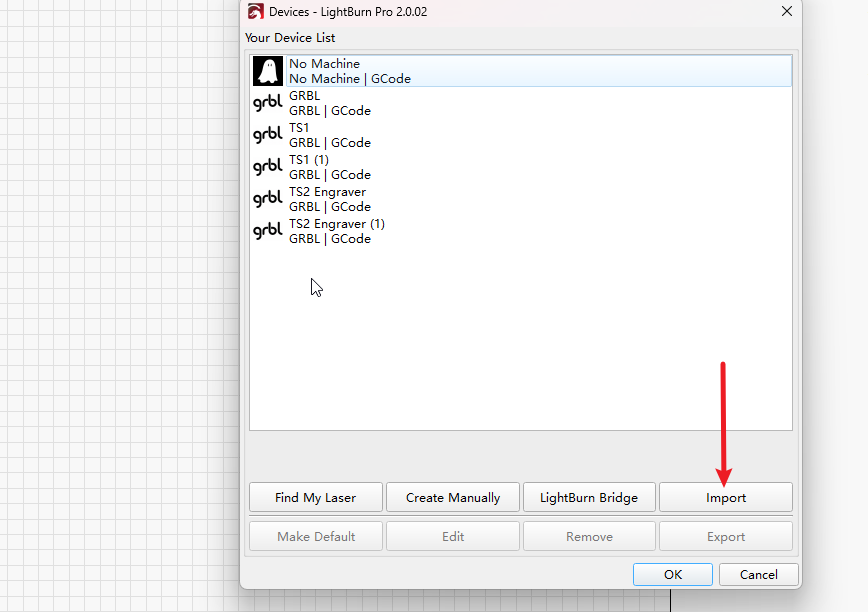Screen dimensions: 868x612
Task: Confirm the dialog with OK
Action: point(673,574)
